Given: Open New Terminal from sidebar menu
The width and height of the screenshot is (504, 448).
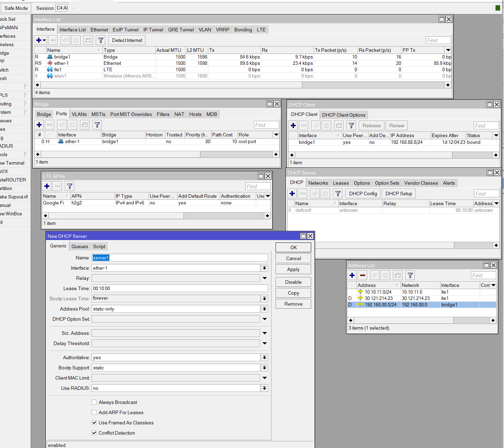Looking at the screenshot, I should [13, 163].
